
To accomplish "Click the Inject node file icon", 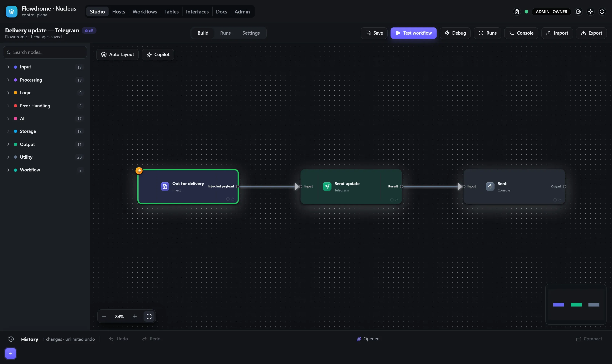I will (x=165, y=186).
